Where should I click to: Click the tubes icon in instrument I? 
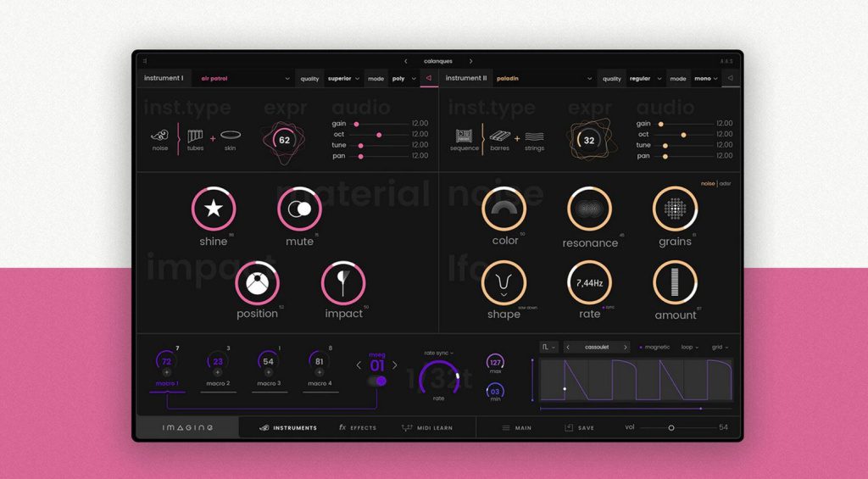pos(195,136)
